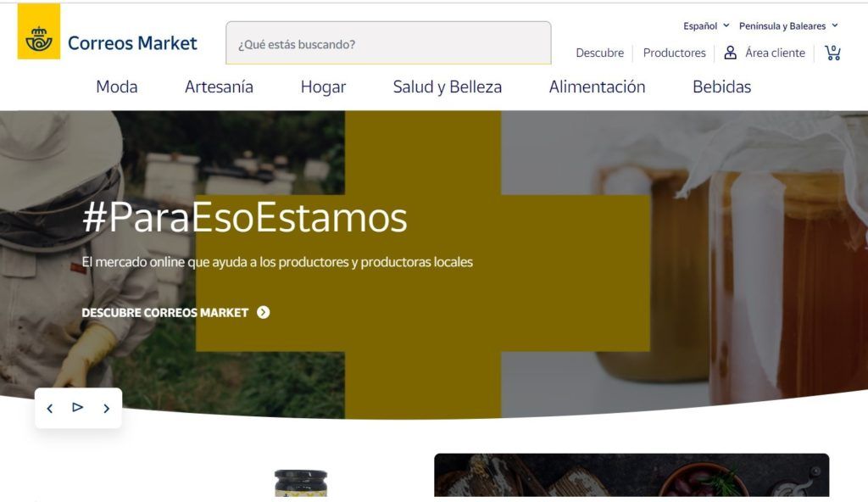Go to previous carousel slide
This screenshot has height=502, width=868.
point(50,409)
